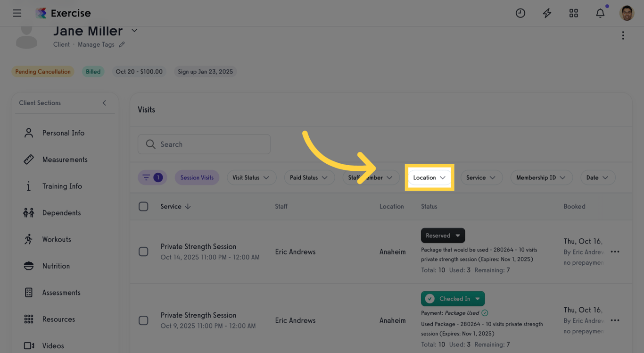
Task: Open the clock history icon
Action: point(520,13)
